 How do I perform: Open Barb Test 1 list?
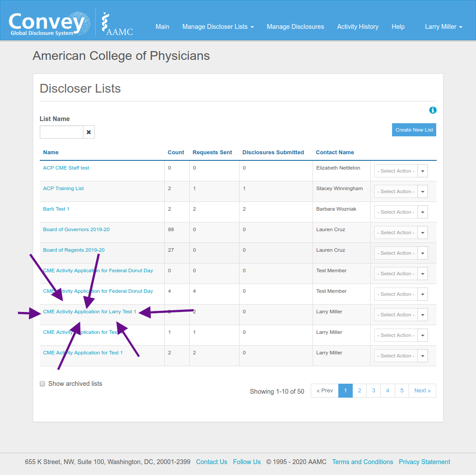(56, 209)
